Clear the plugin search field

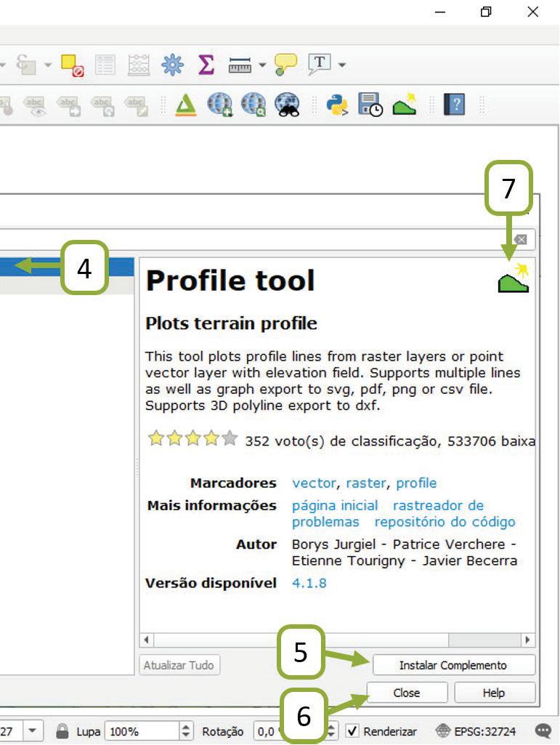point(521,239)
